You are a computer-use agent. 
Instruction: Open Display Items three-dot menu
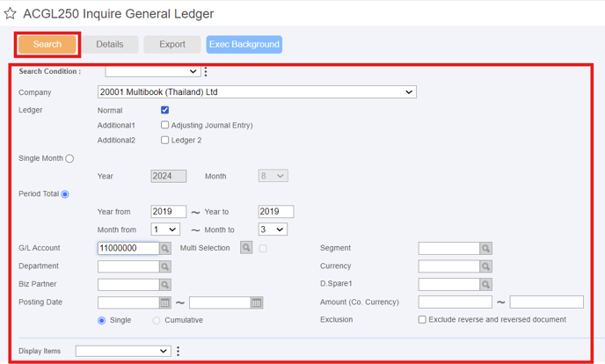coord(178,351)
